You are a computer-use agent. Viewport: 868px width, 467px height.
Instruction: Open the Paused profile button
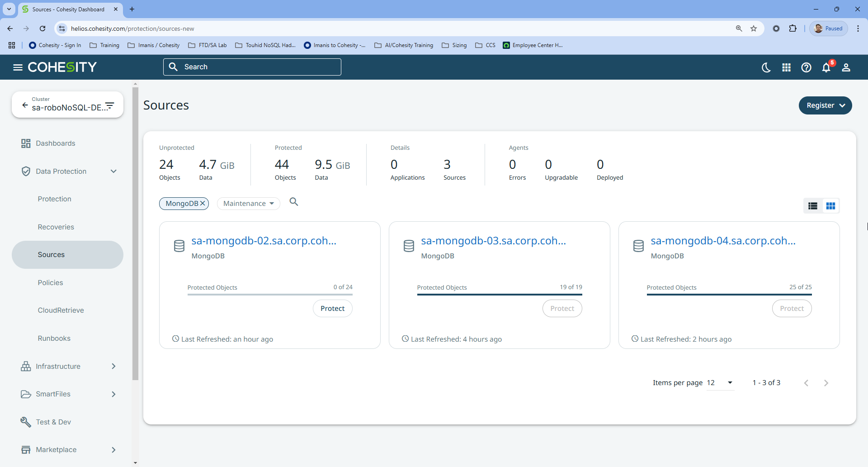pyautogui.click(x=829, y=29)
